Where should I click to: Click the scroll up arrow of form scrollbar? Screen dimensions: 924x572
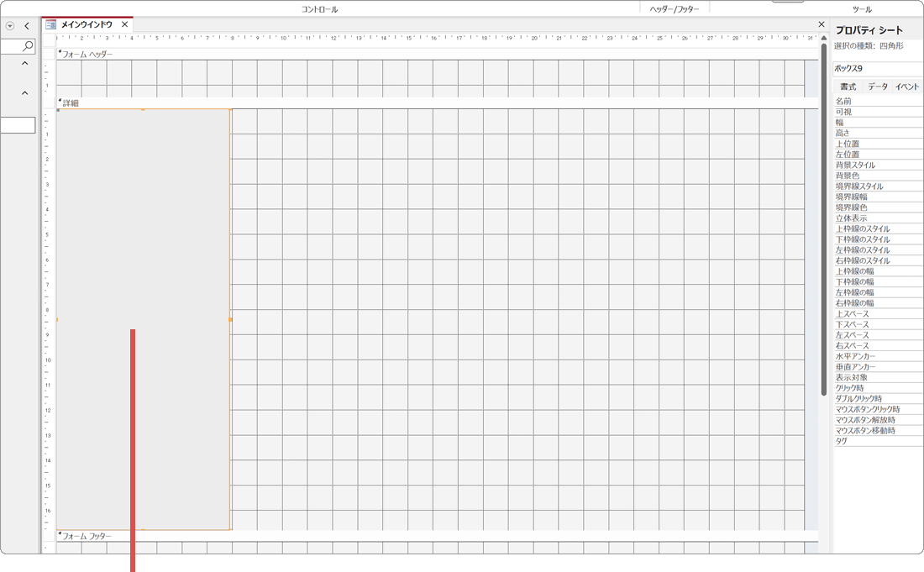824,39
